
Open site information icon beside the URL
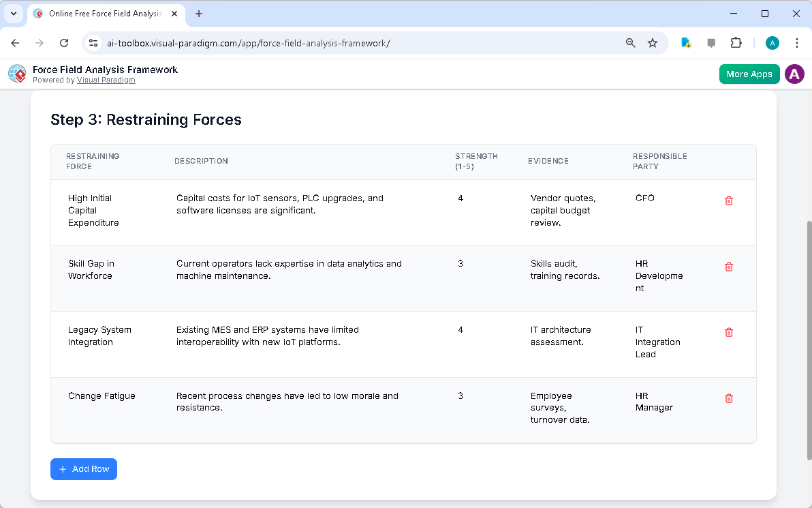click(x=93, y=42)
